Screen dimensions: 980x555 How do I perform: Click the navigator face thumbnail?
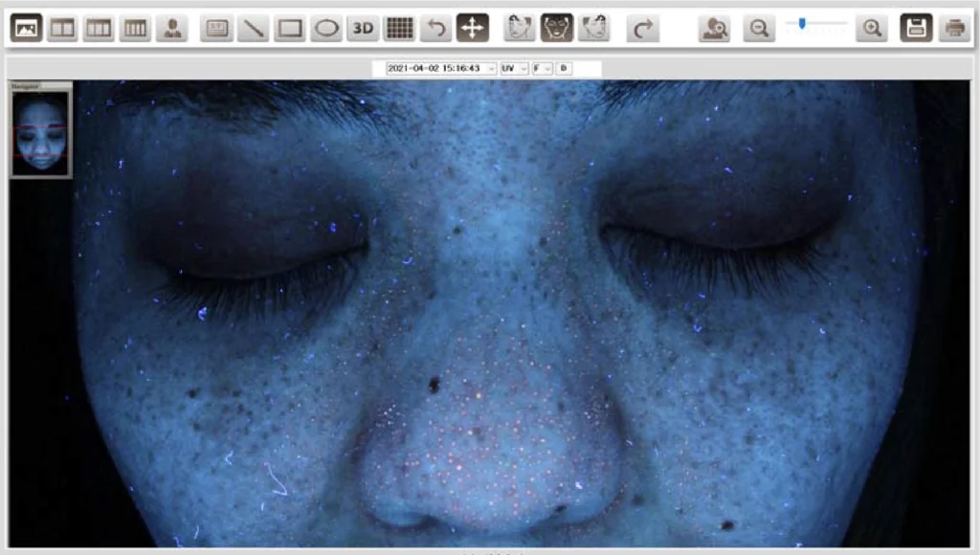40,133
